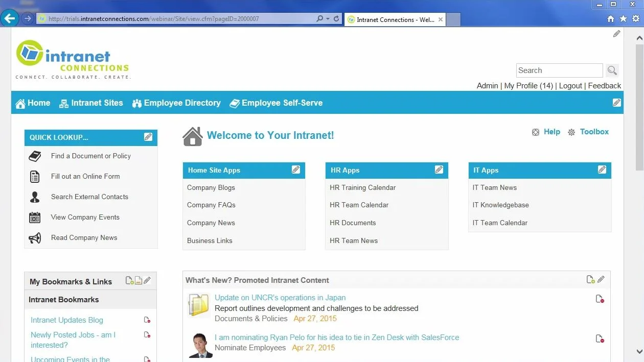Image resolution: width=644 pixels, height=362 pixels.
Task: Click the calendar icon for View Company Events
Action: (34, 217)
